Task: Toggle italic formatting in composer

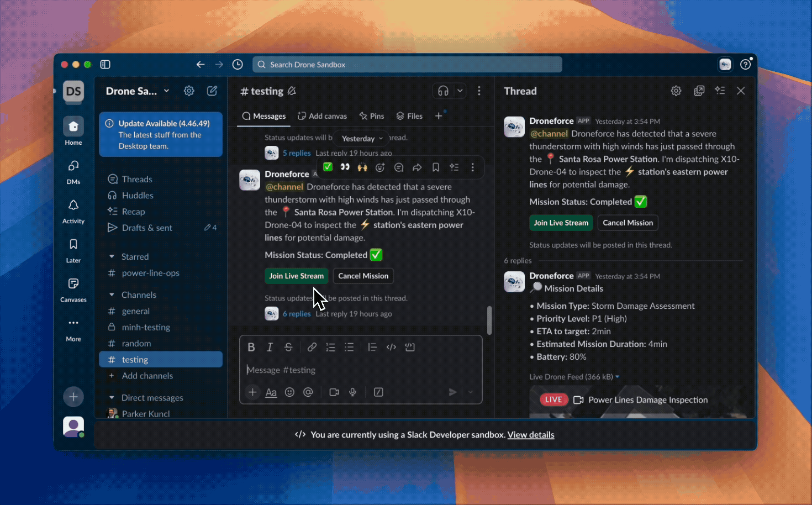Action: (x=270, y=347)
